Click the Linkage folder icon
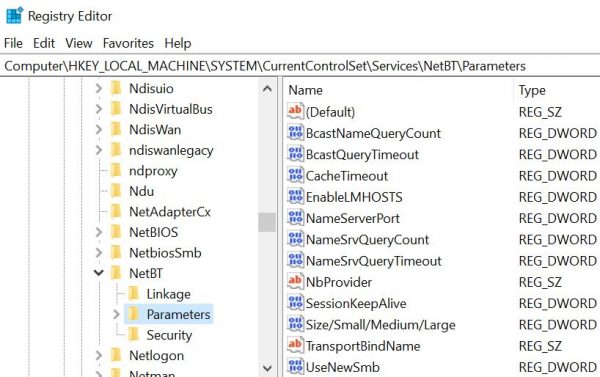The image size is (600, 377). (x=134, y=294)
